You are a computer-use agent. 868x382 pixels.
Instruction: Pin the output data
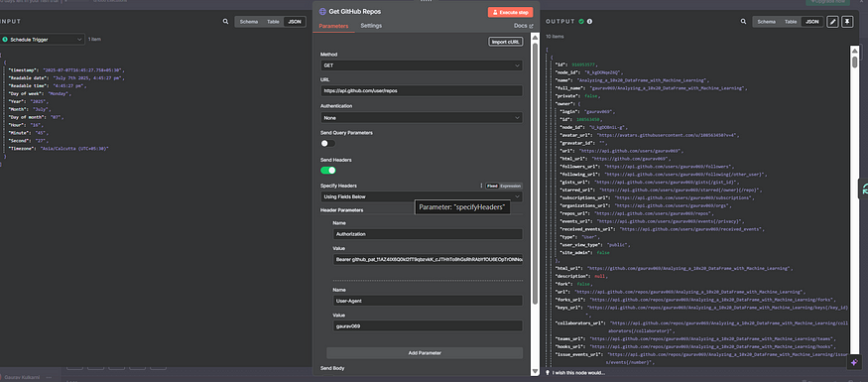pos(847,22)
